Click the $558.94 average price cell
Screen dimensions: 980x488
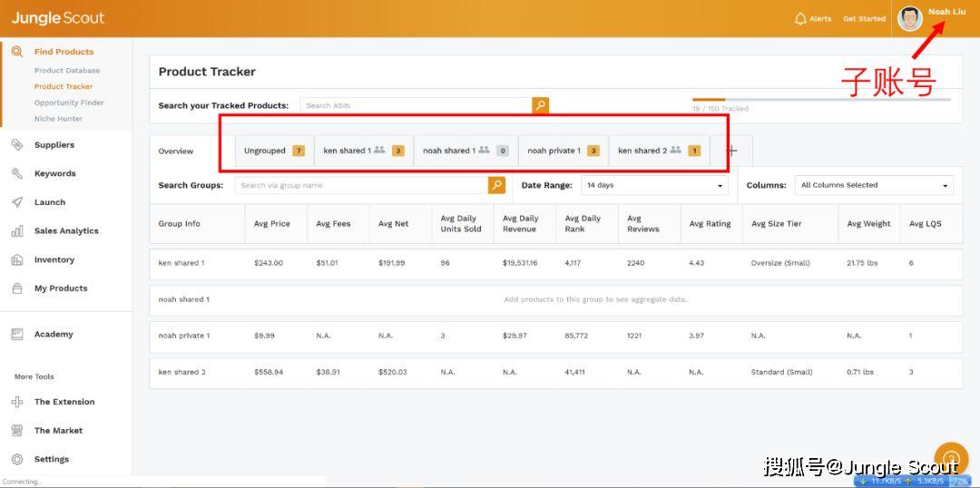[x=269, y=372]
